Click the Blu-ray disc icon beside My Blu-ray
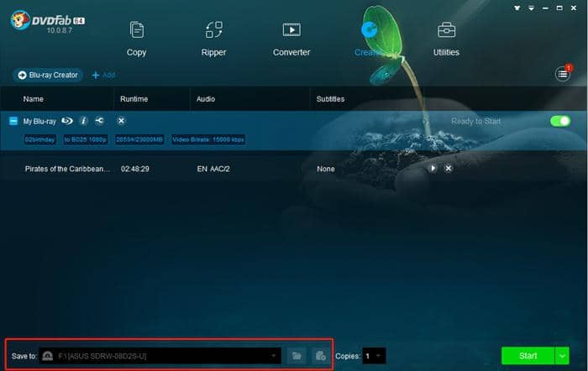Image resolution: width=588 pixels, height=371 pixels. (x=67, y=122)
